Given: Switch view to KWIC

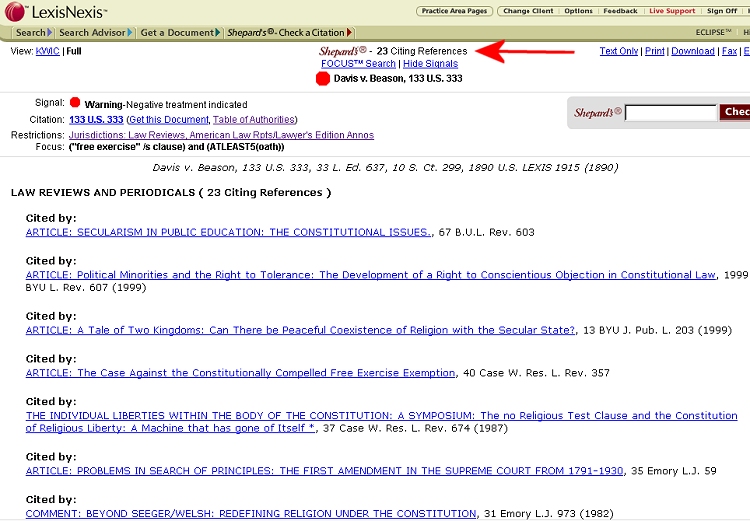Looking at the screenshot, I should click(46, 50).
